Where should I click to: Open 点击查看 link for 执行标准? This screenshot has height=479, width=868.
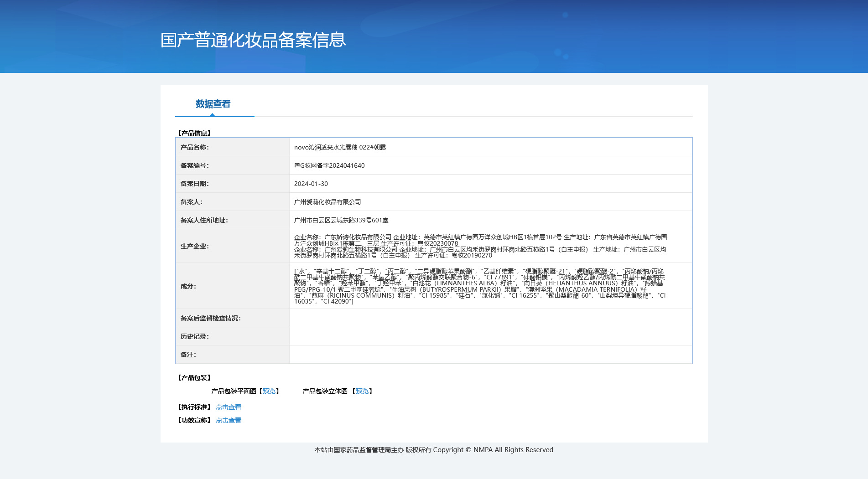pyautogui.click(x=229, y=407)
